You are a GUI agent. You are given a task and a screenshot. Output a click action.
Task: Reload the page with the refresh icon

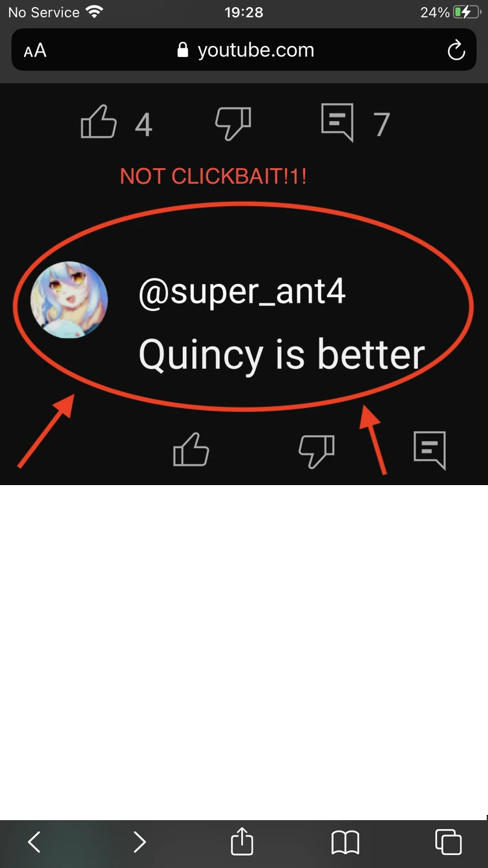456,50
